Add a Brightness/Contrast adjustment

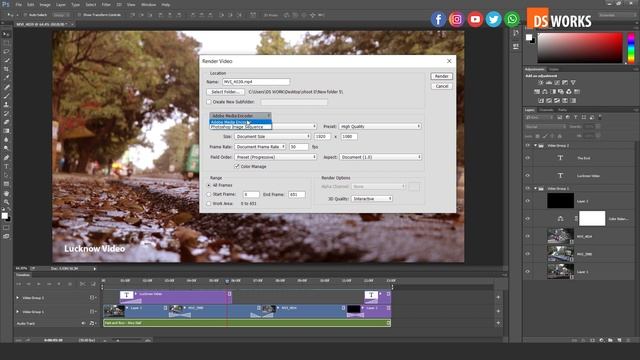tap(541, 83)
